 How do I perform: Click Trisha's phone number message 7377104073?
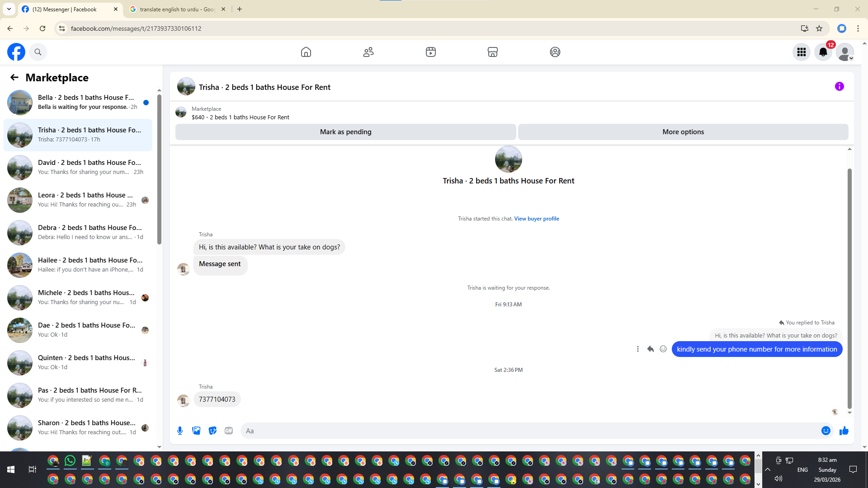point(217,399)
